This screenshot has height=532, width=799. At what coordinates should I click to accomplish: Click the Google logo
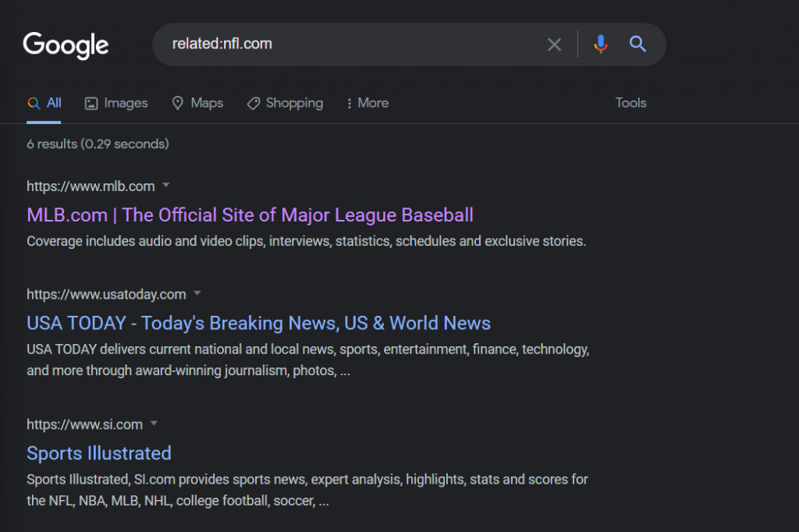coord(66,44)
